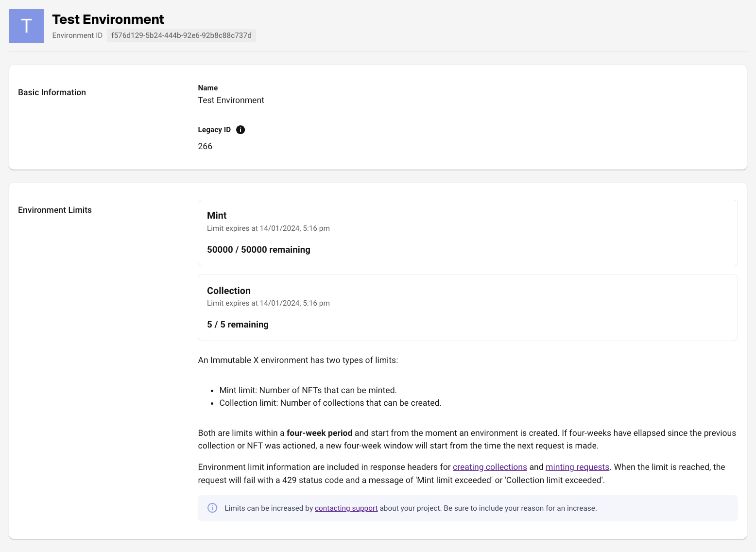Click the Environment Limits section heading
The width and height of the screenshot is (756, 552).
coord(55,210)
